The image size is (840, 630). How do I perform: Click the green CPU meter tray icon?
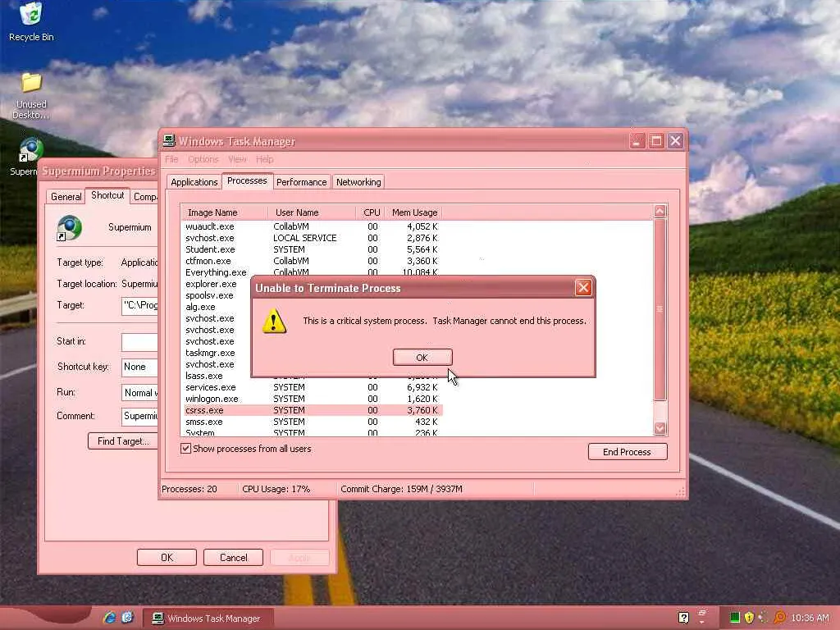[735, 618]
